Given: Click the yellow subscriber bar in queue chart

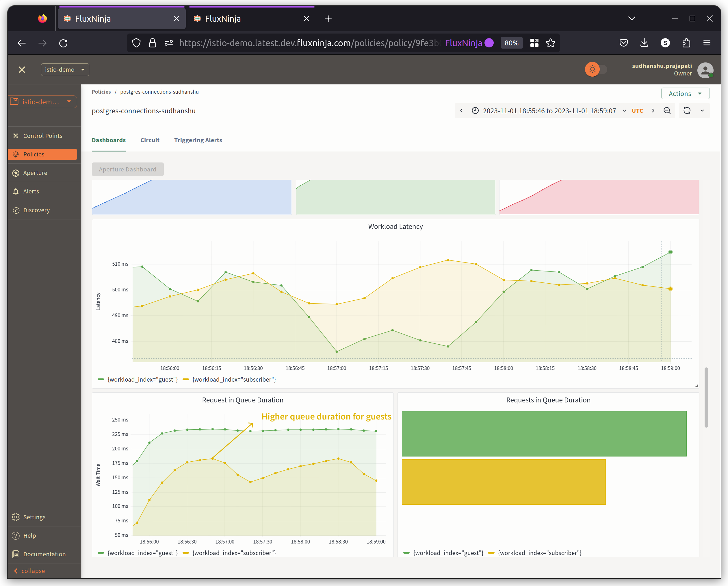Looking at the screenshot, I should click(504, 482).
